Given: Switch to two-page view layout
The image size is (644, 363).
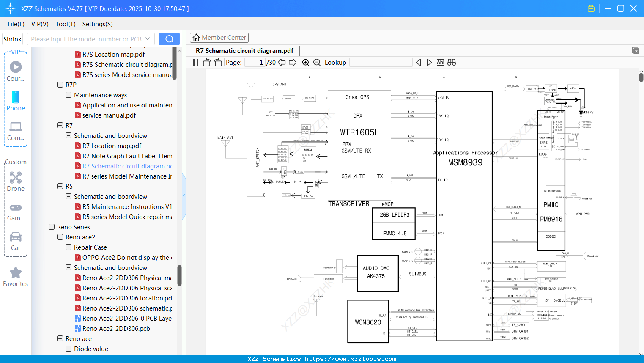Looking at the screenshot, I should [x=193, y=62].
